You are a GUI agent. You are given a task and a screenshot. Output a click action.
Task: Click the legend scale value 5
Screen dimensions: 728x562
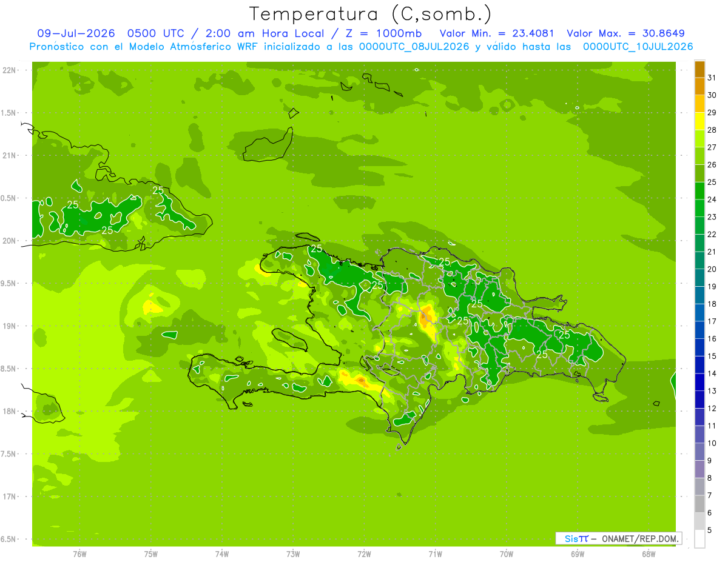(x=709, y=530)
